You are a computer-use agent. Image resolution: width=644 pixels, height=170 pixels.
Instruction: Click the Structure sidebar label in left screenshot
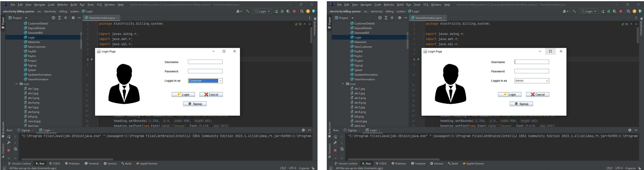[x=3, y=148]
